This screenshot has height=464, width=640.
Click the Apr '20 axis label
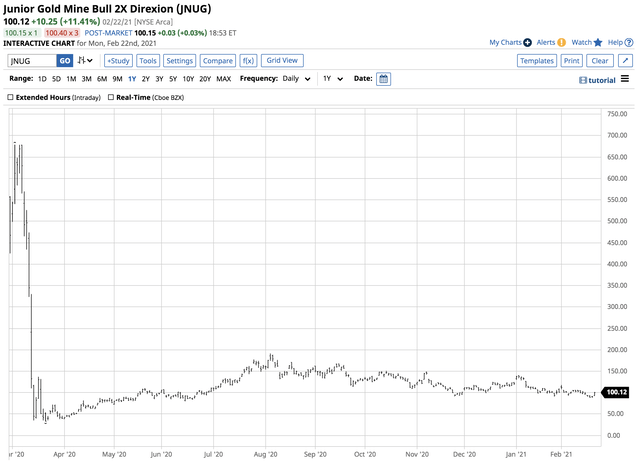coord(64,454)
